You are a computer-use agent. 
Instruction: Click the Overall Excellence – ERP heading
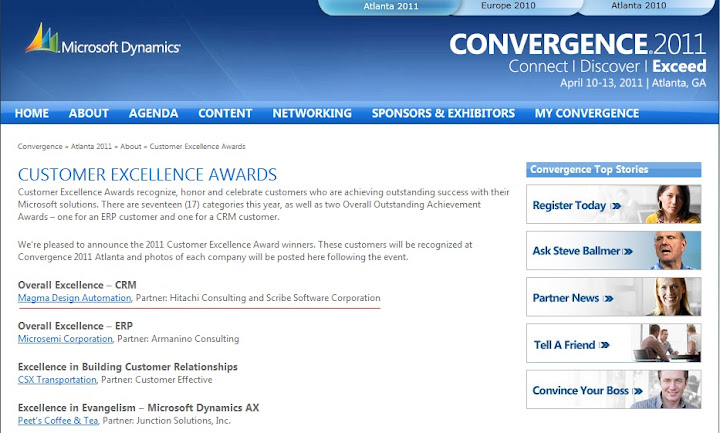point(75,326)
